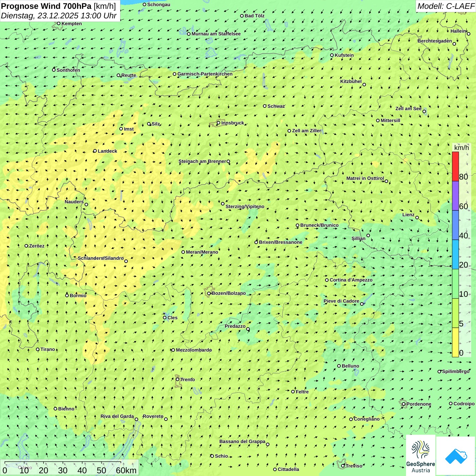Click the Meran/Merano city label
Viewport: 476px width, 476px height.
pyautogui.click(x=202, y=252)
